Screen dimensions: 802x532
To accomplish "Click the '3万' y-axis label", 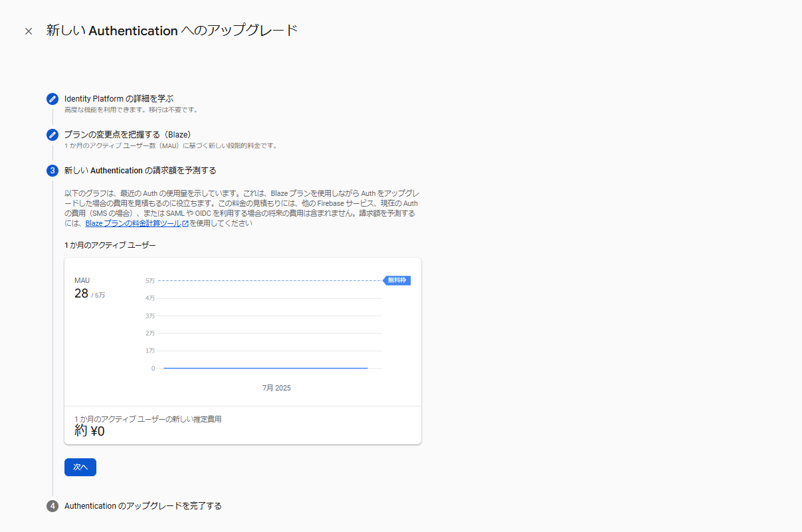I will pos(150,315).
